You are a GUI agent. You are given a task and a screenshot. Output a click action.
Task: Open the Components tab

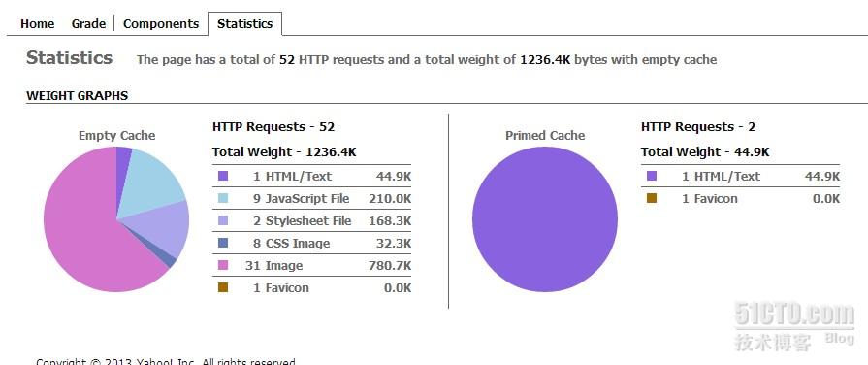[x=161, y=24]
